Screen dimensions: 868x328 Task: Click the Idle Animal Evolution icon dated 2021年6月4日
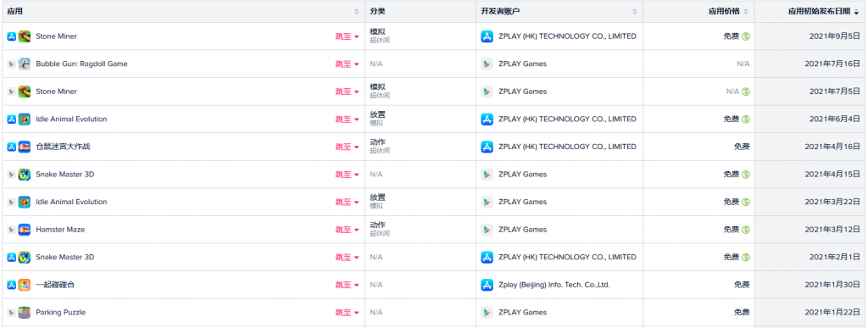(24, 120)
